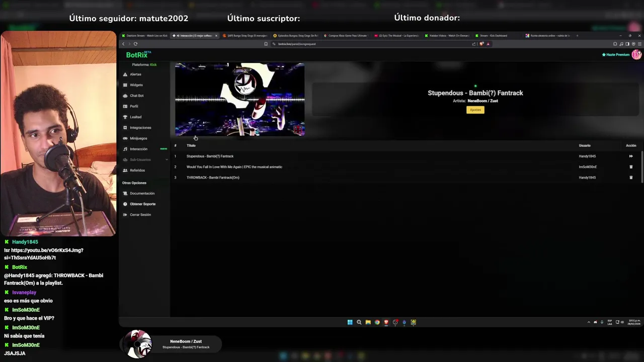Viewport: 644px width, 362px height.
Task: Open Obtener Soporte help link
Action: pos(142,204)
